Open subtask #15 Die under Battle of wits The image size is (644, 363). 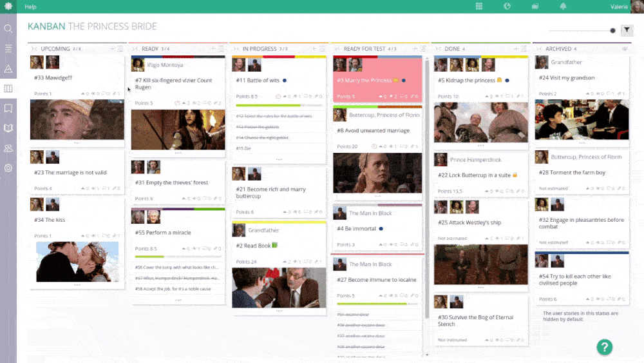[243, 148]
